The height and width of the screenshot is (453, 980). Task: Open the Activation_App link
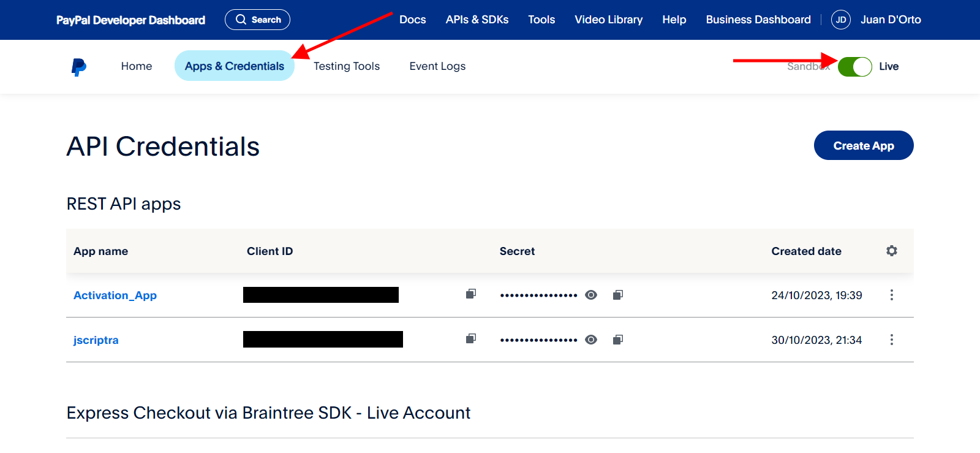pos(115,295)
